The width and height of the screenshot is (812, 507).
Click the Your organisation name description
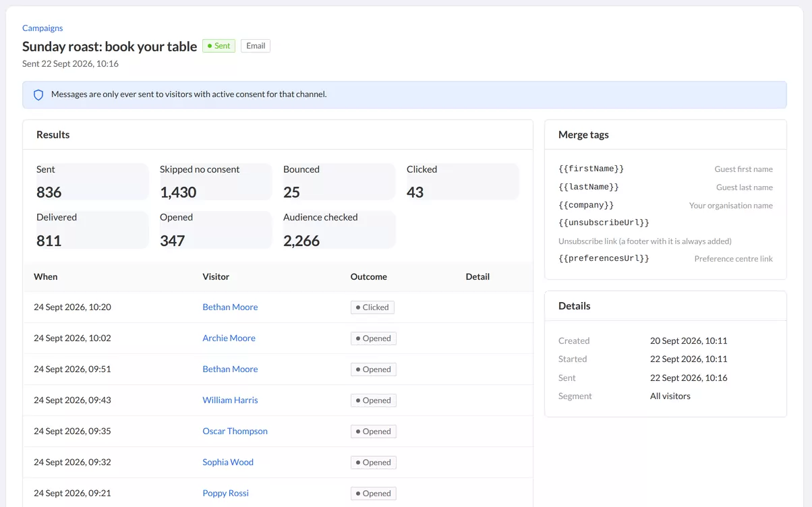tap(731, 206)
